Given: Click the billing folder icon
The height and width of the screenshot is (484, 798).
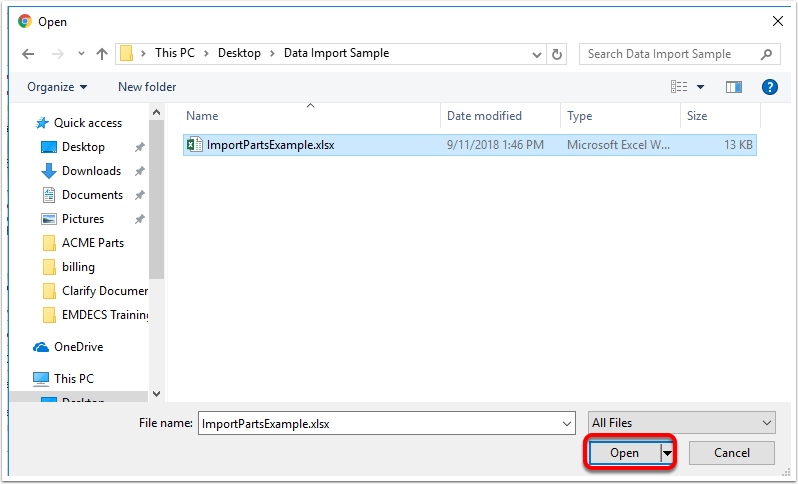Looking at the screenshot, I should [49, 267].
